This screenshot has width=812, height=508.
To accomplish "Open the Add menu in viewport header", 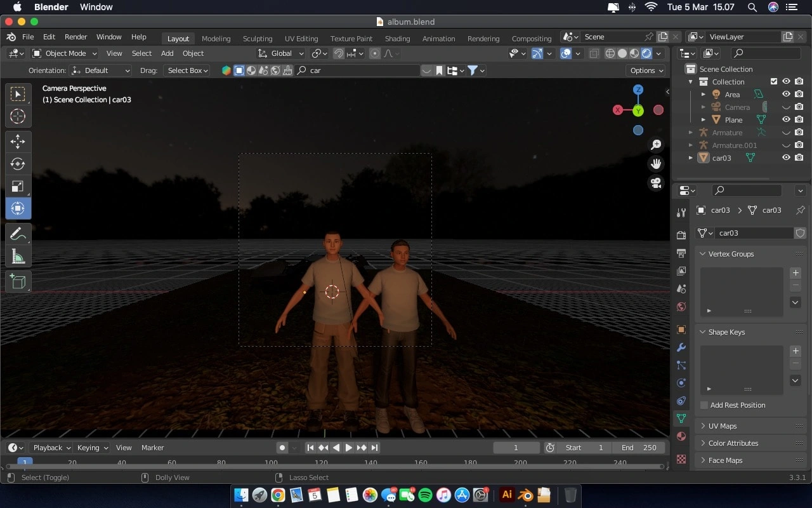I will (x=167, y=53).
